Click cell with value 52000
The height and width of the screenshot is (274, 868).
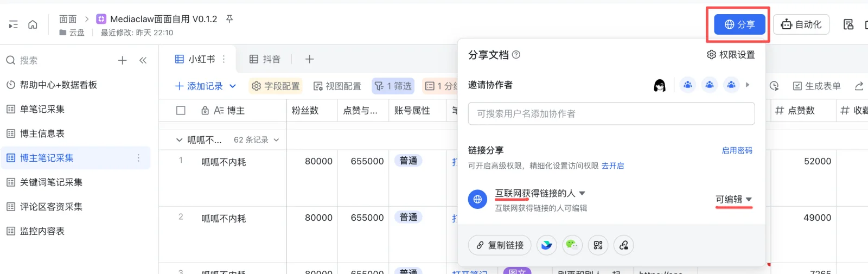tap(817, 161)
